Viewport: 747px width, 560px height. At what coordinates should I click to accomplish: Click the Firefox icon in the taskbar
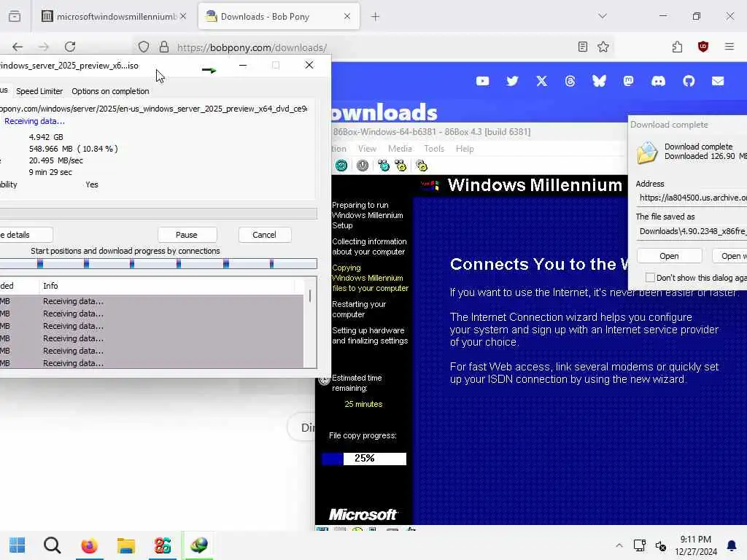(89, 545)
